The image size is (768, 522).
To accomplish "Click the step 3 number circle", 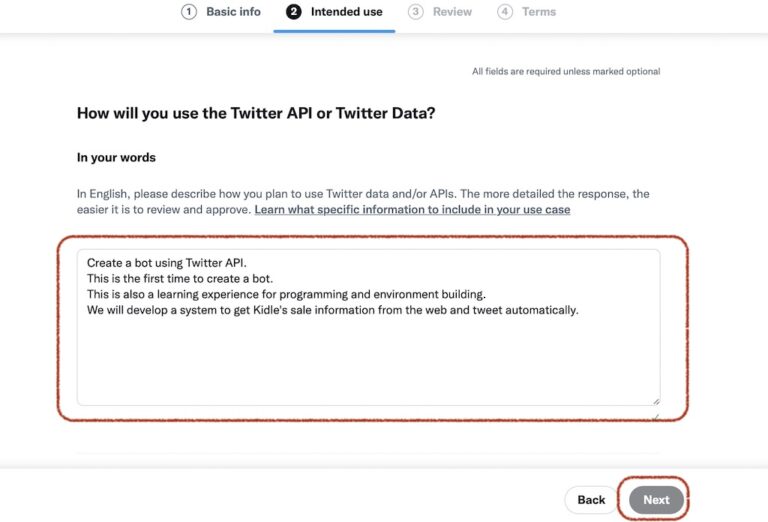I will [416, 12].
